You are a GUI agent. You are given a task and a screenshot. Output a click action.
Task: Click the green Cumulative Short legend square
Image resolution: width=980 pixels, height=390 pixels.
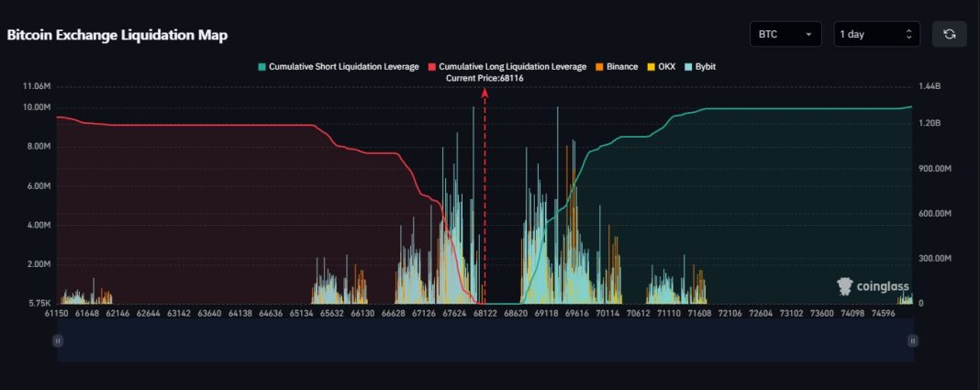[x=262, y=67]
